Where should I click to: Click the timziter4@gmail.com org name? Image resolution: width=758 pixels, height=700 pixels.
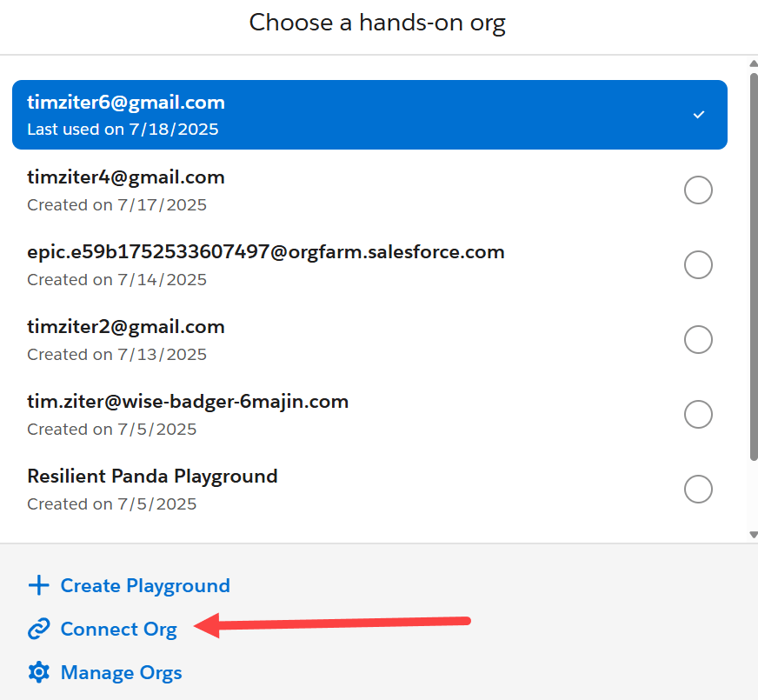pyautogui.click(x=126, y=177)
